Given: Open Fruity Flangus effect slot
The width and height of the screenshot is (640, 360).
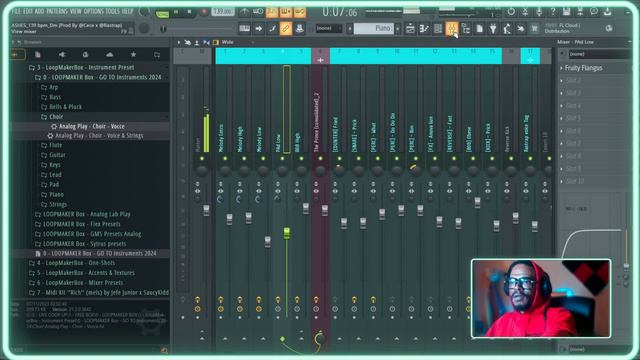Looking at the screenshot, I should coord(583,68).
